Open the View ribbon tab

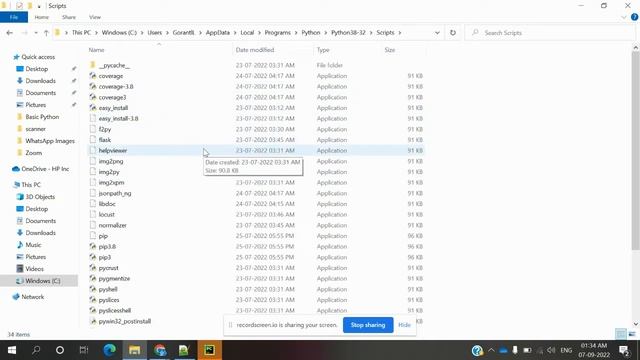[95, 17]
